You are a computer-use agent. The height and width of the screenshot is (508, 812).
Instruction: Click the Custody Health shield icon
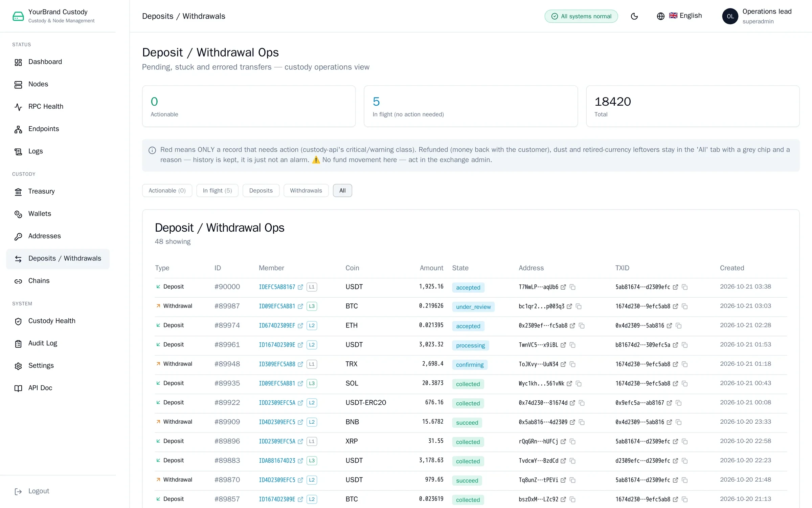point(18,321)
